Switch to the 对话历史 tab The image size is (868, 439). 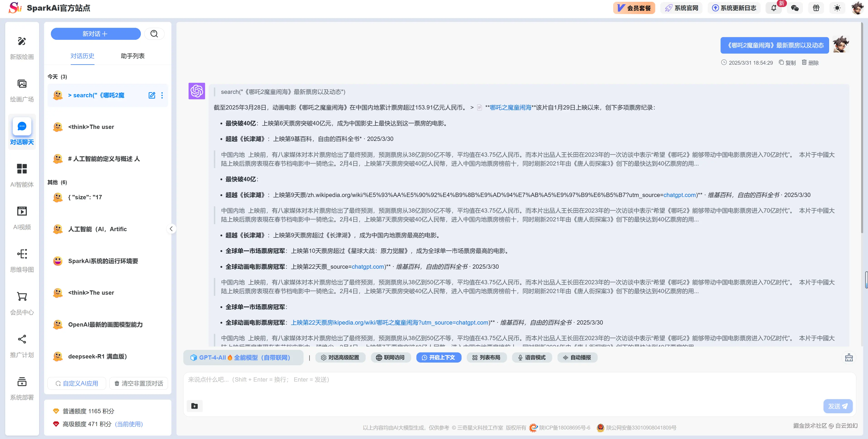click(x=83, y=56)
